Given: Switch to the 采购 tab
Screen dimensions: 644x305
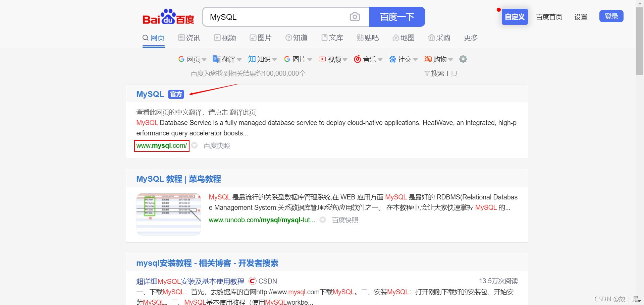Looking at the screenshot, I should [439, 38].
